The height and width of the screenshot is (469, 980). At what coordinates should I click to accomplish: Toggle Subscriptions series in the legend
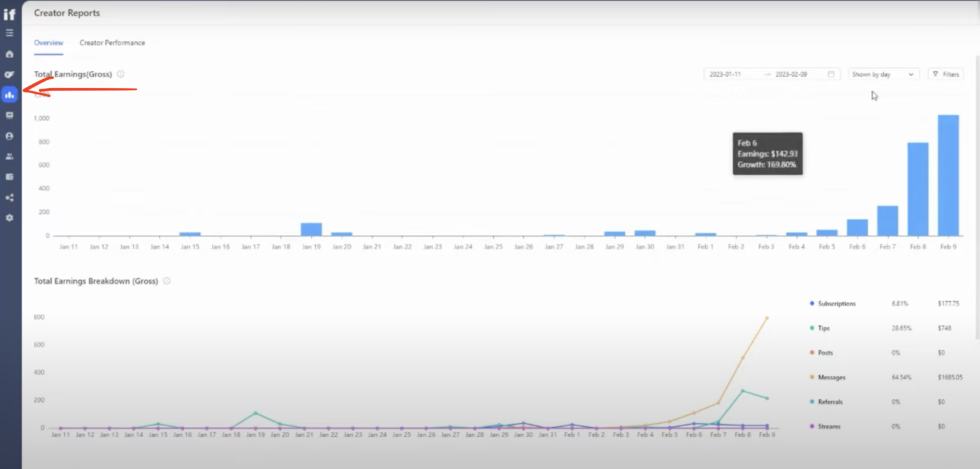click(x=836, y=304)
